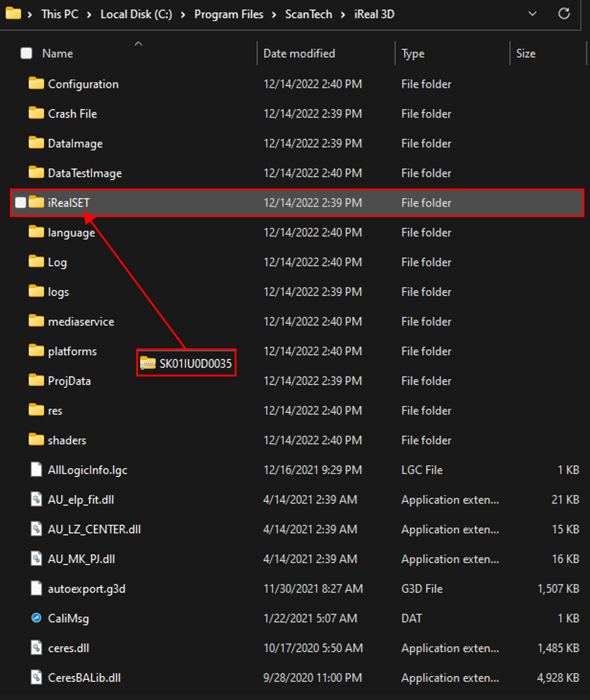Click the AllLogicInfo.lgc file icon
The width and height of the screenshot is (590, 700).
(x=35, y=470)
